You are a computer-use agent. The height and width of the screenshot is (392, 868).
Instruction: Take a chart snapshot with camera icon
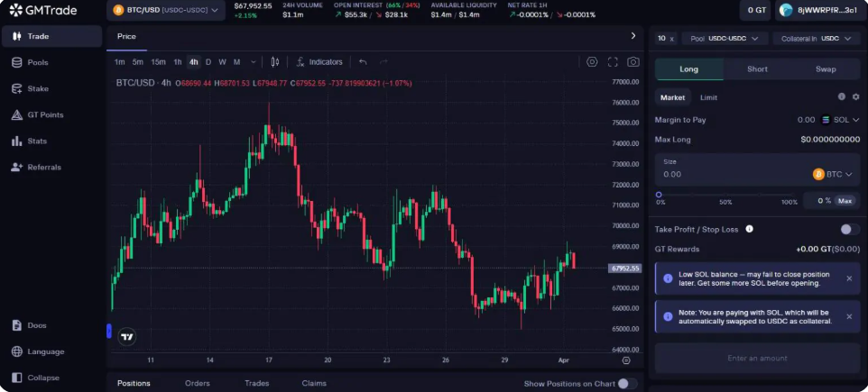pyautogui.click(x=633, y=62)
